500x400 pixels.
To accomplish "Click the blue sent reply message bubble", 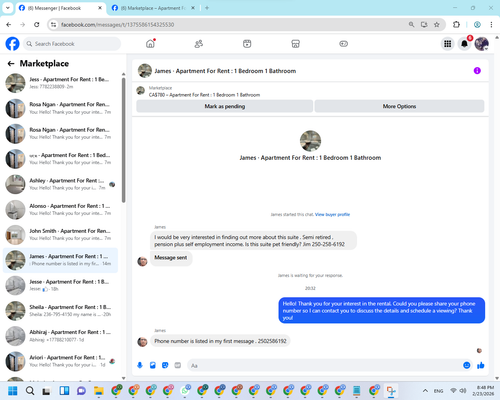I will pos(382,310).
